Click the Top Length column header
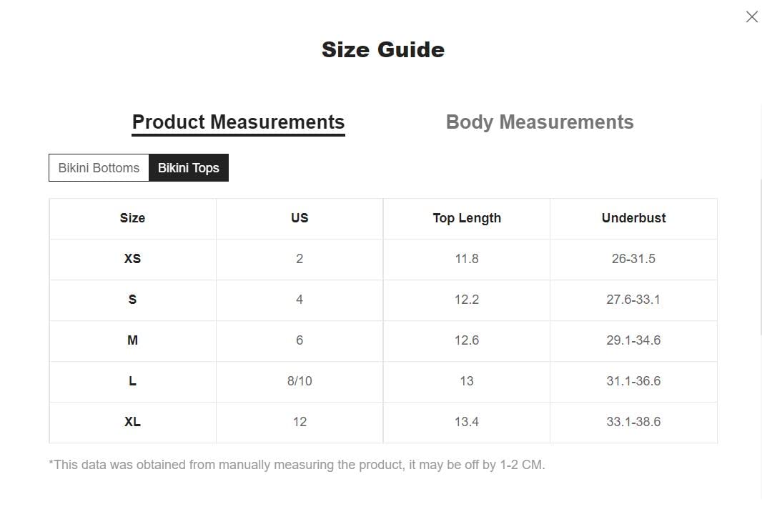This screenshot has width=762, height=532. [467, 218]
